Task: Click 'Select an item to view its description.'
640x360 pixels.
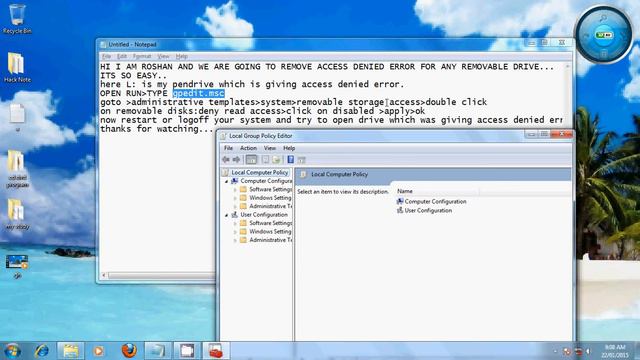Action: pyautogui.click(x=343, y=191)
